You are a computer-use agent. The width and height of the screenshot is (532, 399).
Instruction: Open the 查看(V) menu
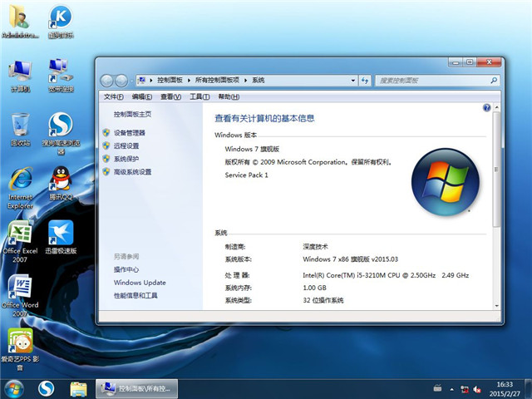pyautogui.click(x=170, y=96)
